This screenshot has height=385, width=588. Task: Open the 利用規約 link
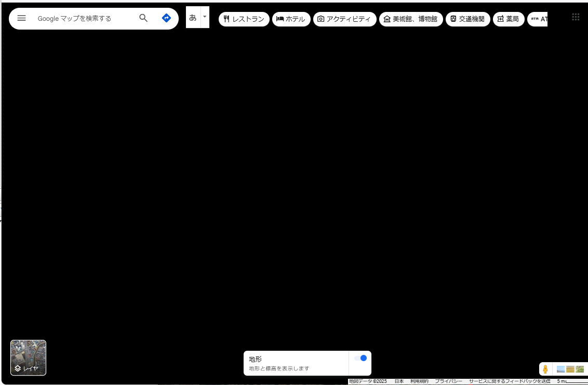tap(419, 381)
